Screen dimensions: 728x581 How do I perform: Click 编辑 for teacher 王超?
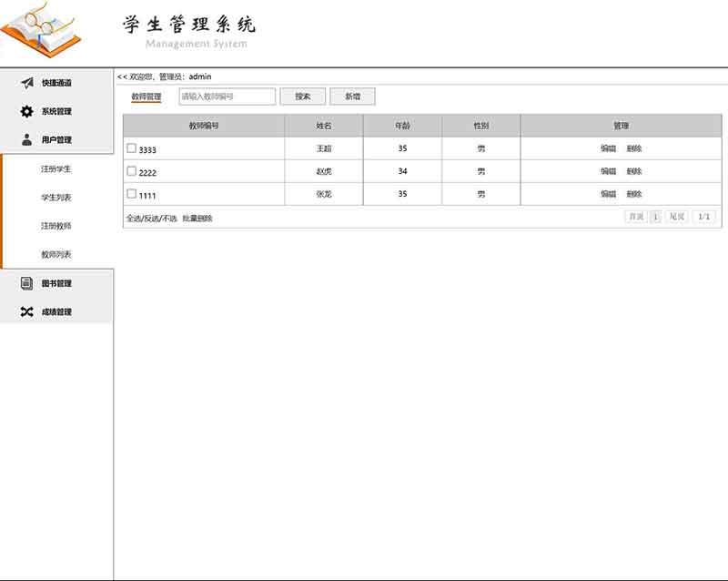pos(608,148)
